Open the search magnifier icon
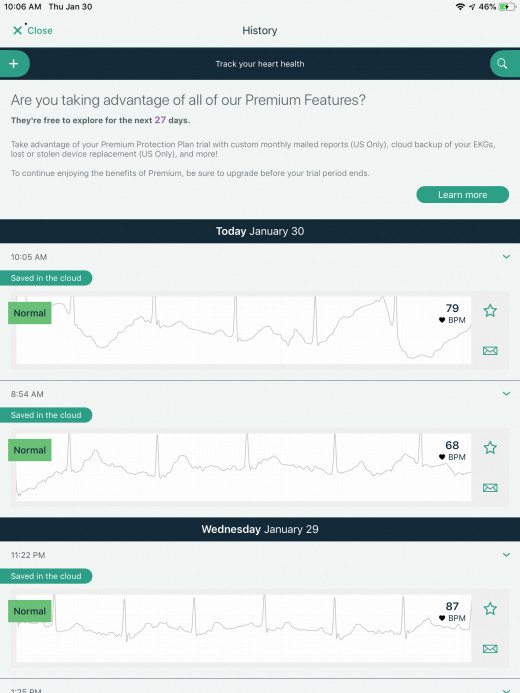Image resolution: width=520 pixels, height=693 pixels. tap(503, 64)
